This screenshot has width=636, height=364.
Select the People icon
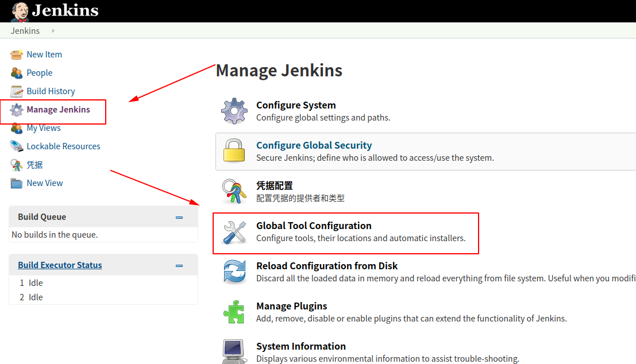[x=16, y=72]
